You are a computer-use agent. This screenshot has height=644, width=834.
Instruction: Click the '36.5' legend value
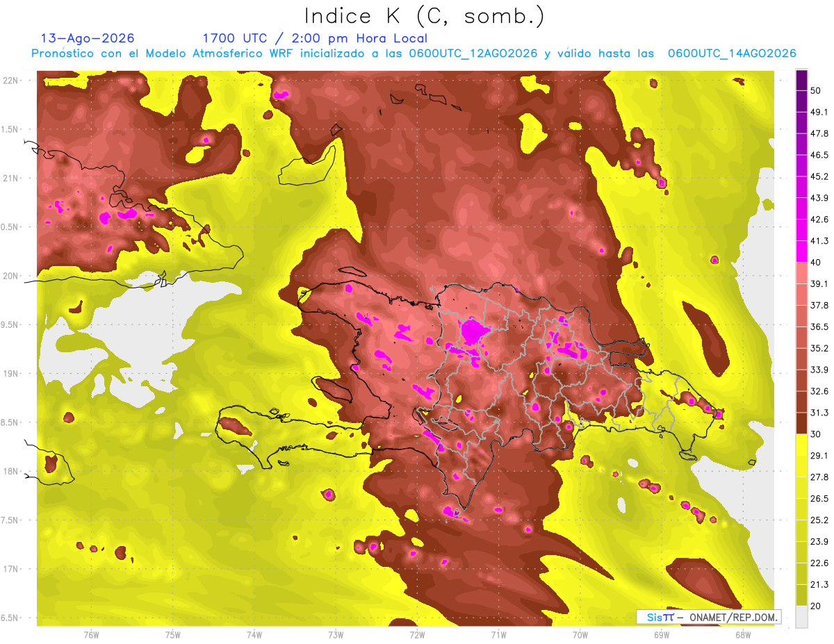coord(819,327)
